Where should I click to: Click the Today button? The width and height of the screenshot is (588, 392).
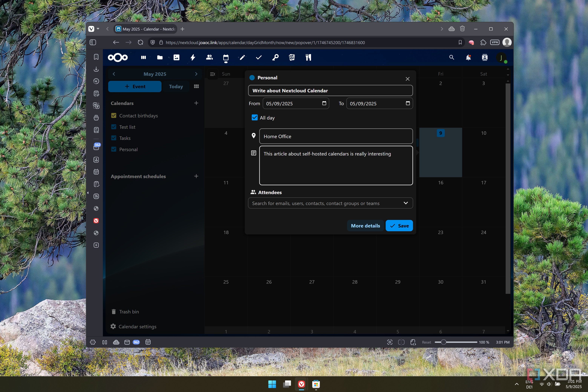coord(176,87)
